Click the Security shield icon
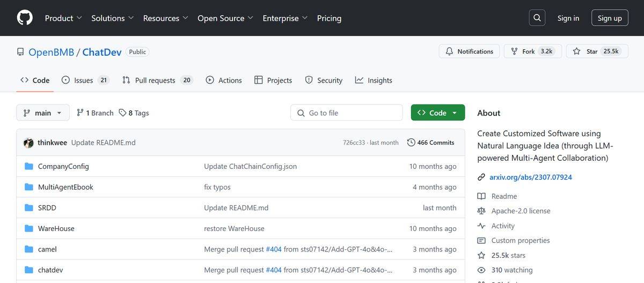This screenshot has height=283, width=644. pyautogui.click(x=309, y=80)
